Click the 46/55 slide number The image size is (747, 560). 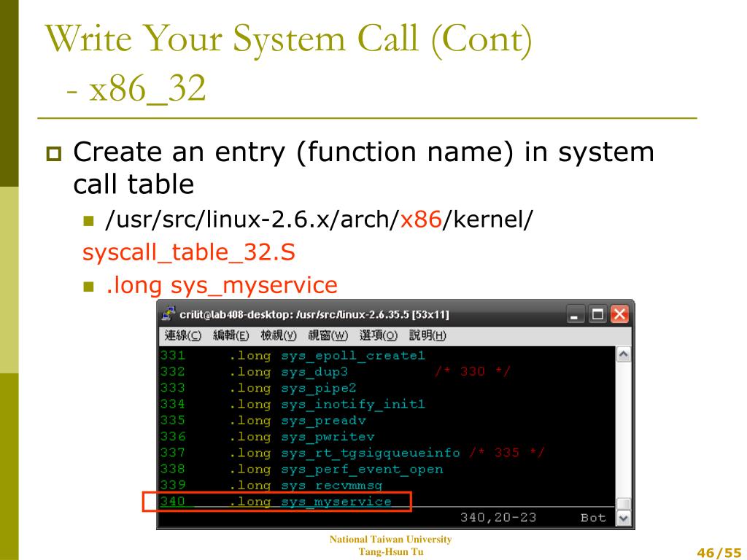719,553
